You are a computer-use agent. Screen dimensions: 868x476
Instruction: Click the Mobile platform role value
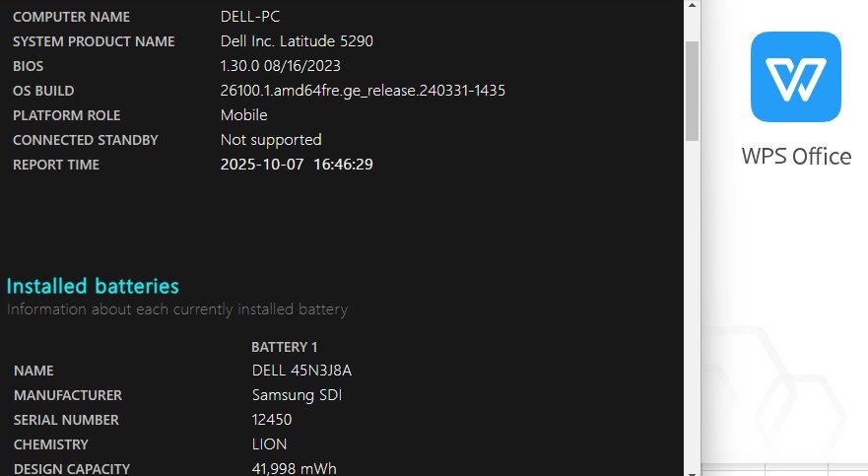click(x=243, y=115)
